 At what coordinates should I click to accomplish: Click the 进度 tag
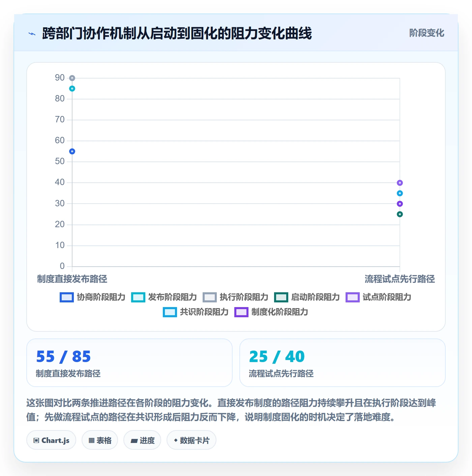[142, 440]
